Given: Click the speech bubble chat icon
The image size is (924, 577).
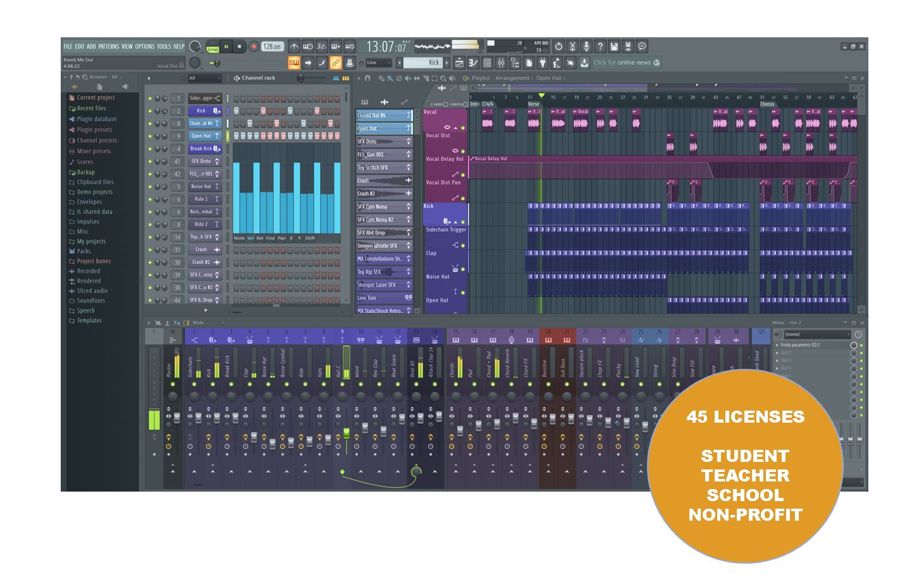Looking at the screenshot, I should click(642, 46).
